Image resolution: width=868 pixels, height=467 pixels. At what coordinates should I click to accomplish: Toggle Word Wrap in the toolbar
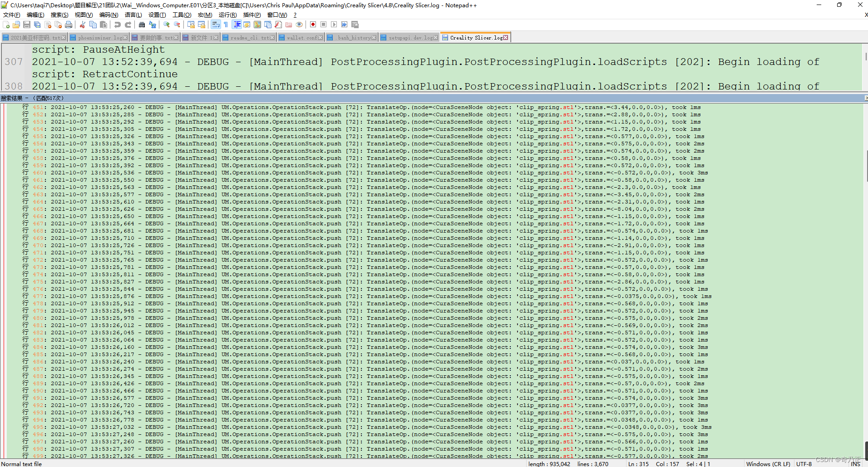216,25
